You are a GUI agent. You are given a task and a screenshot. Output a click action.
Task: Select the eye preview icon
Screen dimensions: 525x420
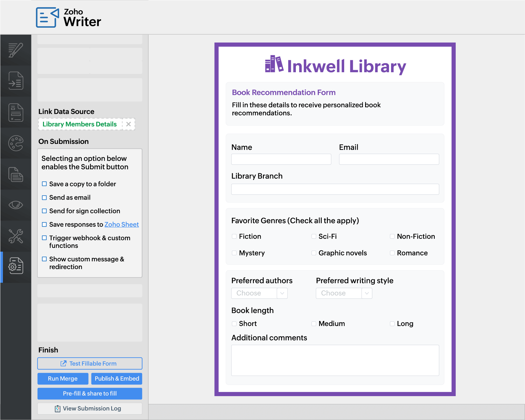[16, 205]
